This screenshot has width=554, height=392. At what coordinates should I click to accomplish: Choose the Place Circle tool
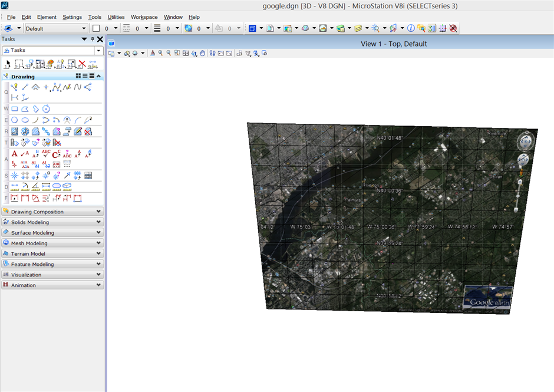coord(15,120)
